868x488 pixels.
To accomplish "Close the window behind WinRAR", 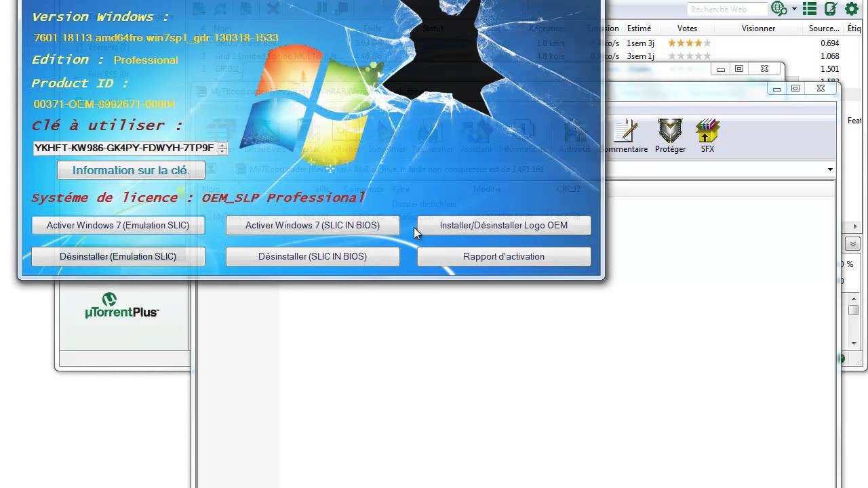I will coord(764,68).
